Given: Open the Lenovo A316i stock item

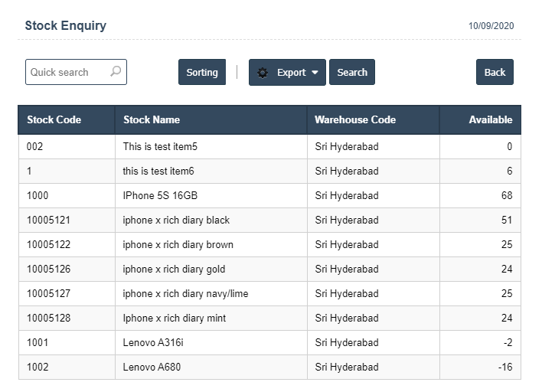Looking at the screenshot, I should [x=153, y=343].
